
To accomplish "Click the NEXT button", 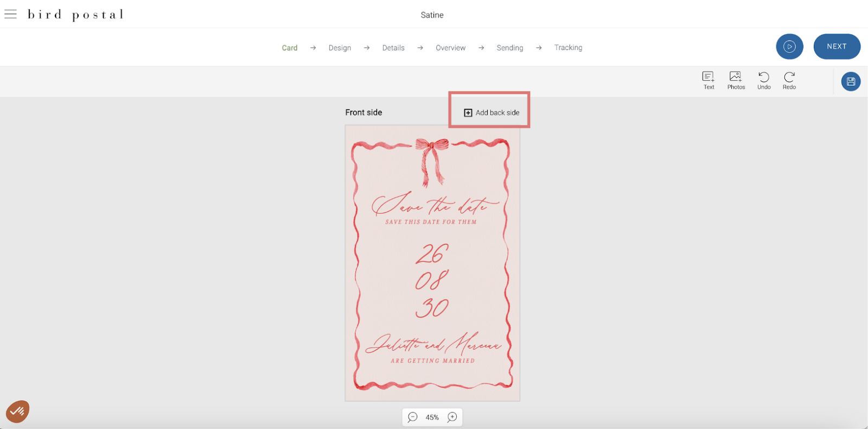I will click(x=837, y=47).
